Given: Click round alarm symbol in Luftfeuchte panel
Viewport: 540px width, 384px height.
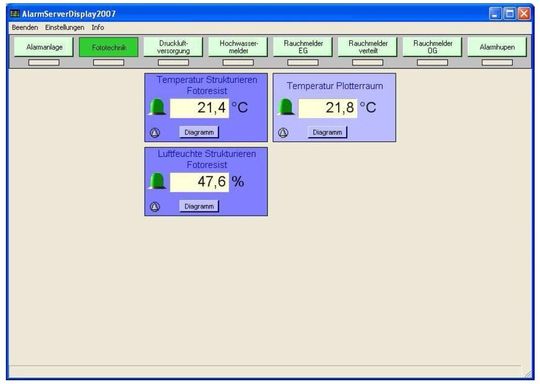Looking at the screenshot, I should [155, 207].
